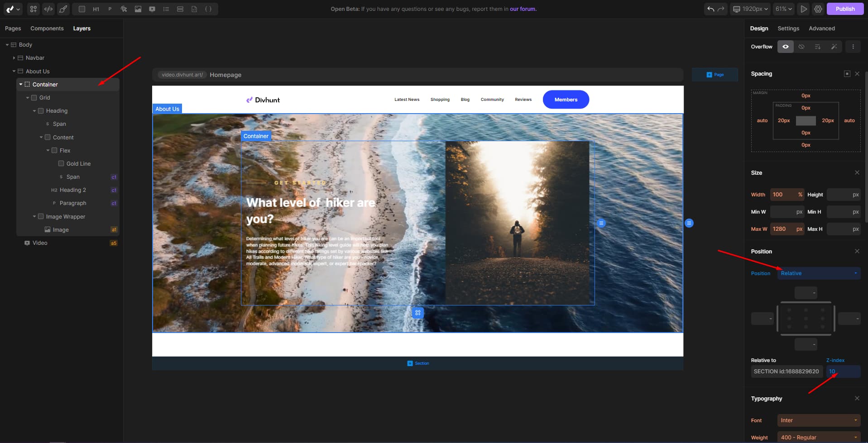This screenshot has width=868, height=443.
Task: Edit the Max W 1280 field
Action: (787, 229)
